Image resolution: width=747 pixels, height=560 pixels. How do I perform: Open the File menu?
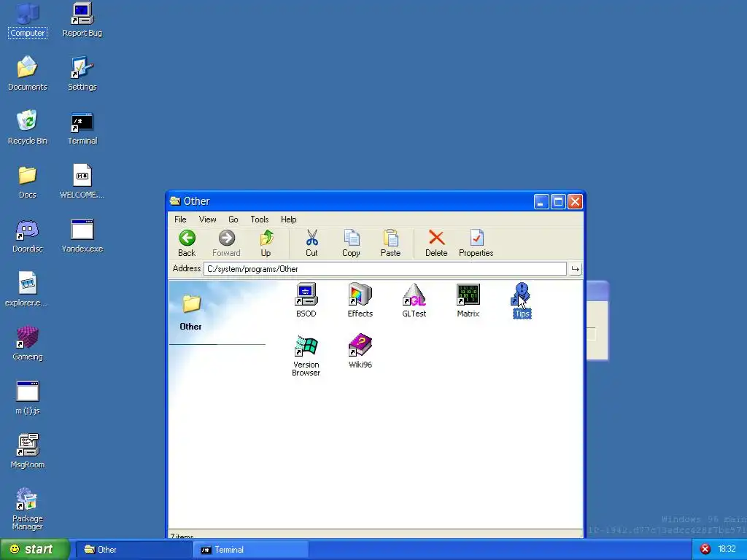pyautogui.click(x=180, y=219)
